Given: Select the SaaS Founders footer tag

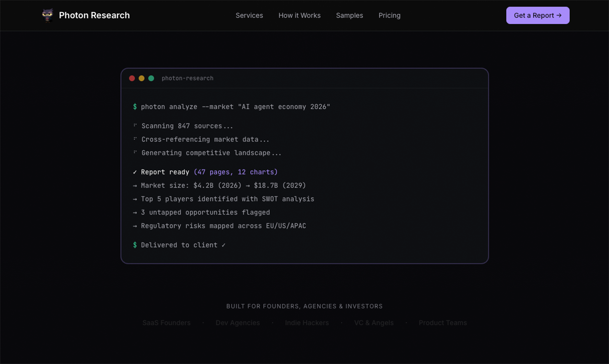Looking at the screenshot, I should pos(166,323).
